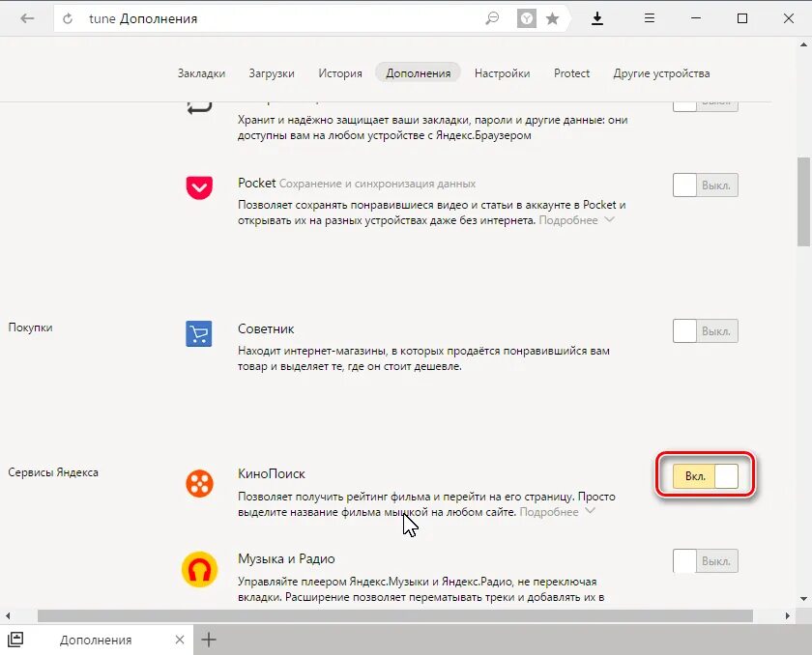Open a new tab with plus button
The image size is (812, 655).
[209, 640]
